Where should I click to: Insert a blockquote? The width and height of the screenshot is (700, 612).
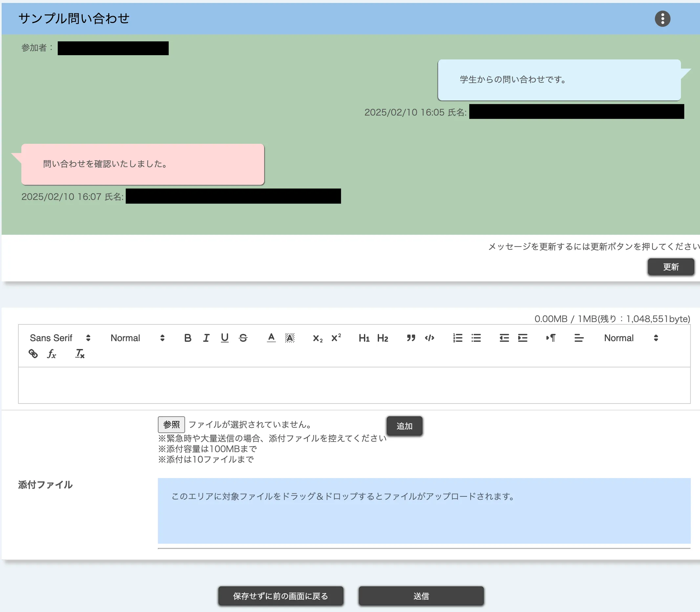click(x=411, y=338)
